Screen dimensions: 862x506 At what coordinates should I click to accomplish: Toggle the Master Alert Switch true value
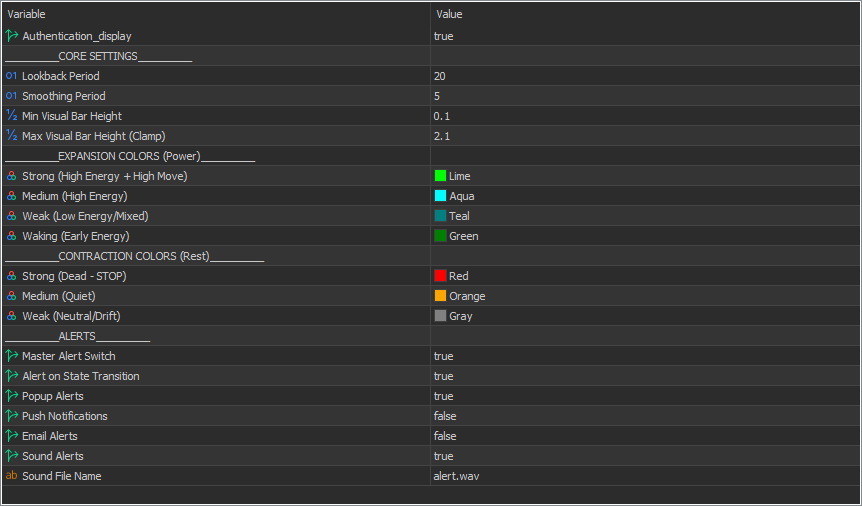click(x=444, y=356)
